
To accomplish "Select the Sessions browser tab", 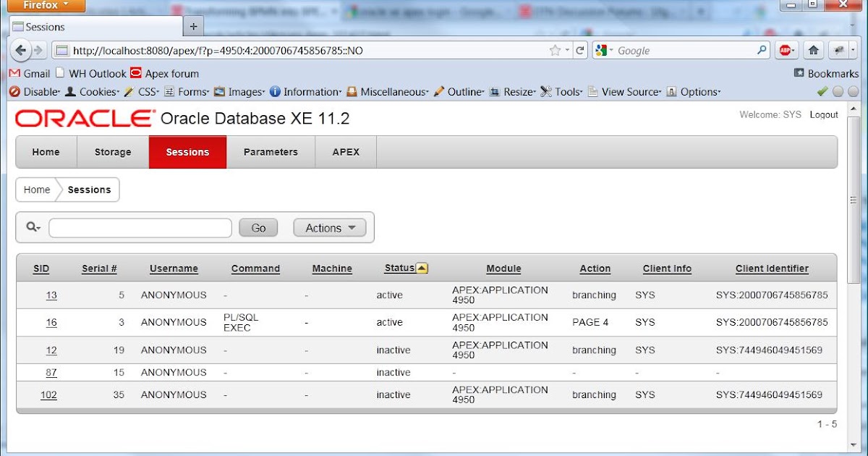I will click(95, 27).
